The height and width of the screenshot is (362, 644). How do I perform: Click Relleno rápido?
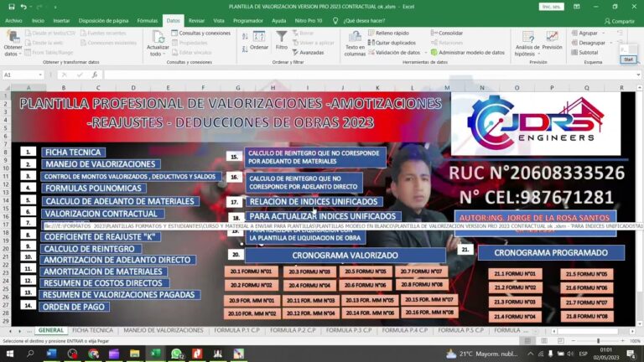tap(388, 33)
